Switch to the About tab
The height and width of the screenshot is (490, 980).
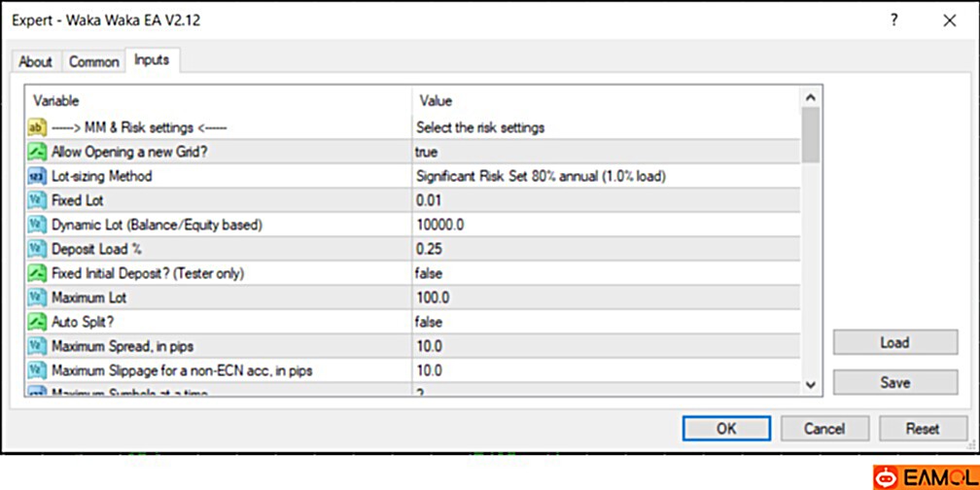click(36, 62)
